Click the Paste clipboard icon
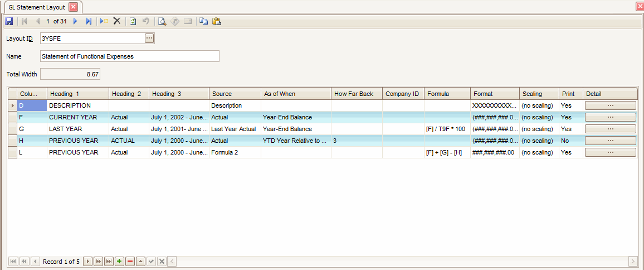This screenshot has height=270, width=644. point(217,21)
